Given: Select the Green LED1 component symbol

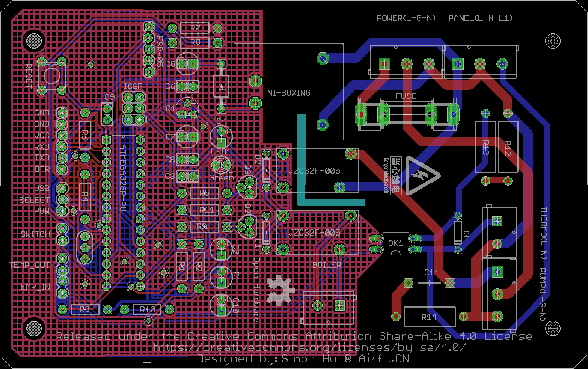Looking at the screenshot, I should tap(222, 165).
